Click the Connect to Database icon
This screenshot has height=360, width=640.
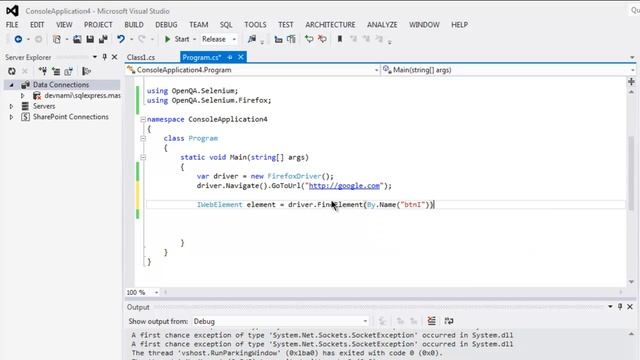[42, 71]
